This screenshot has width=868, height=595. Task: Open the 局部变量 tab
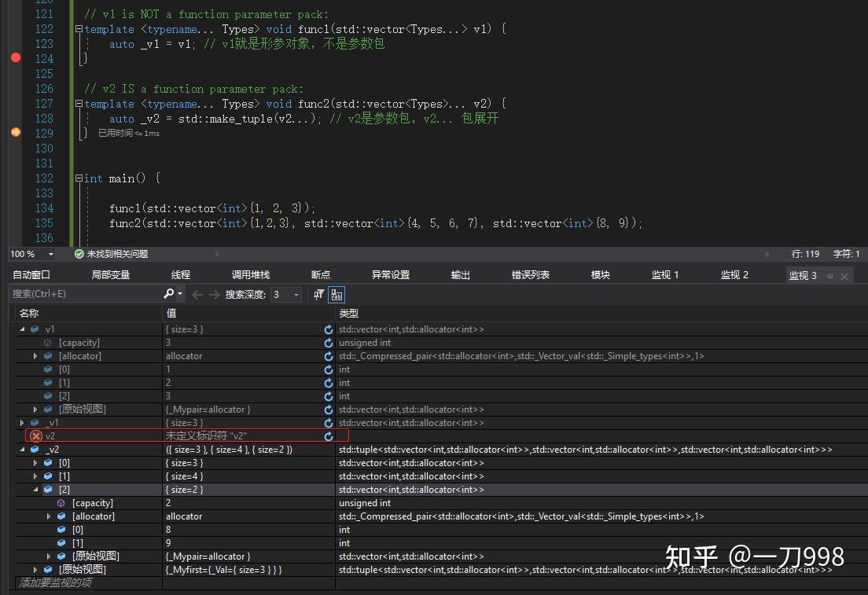pyautogui.click(x=111, y=275)
